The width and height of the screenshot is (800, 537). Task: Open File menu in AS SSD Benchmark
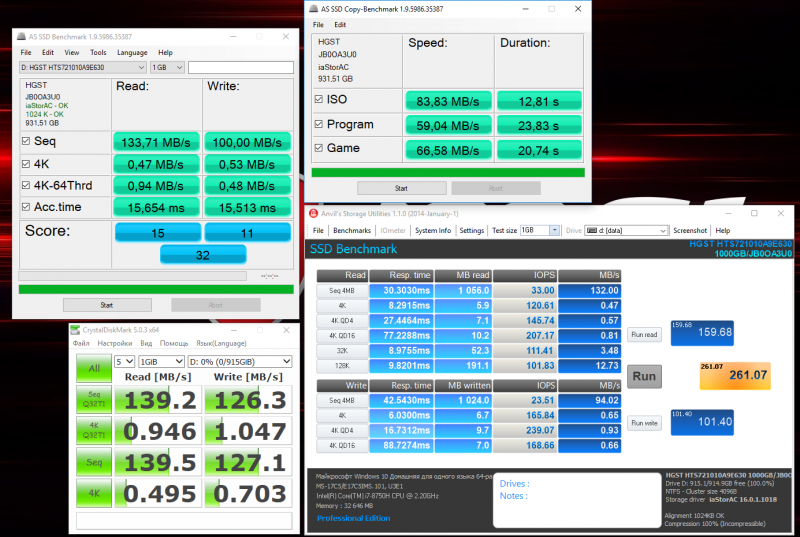(x=26, y=53)
